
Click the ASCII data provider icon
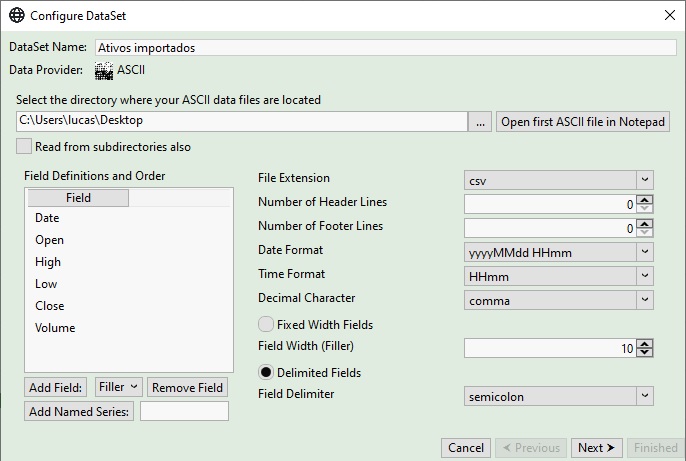[x=103, y=70]
